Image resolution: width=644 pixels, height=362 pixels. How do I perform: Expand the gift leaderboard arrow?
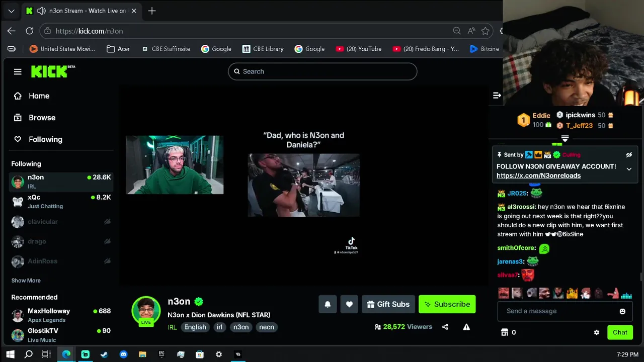[565, 138]
